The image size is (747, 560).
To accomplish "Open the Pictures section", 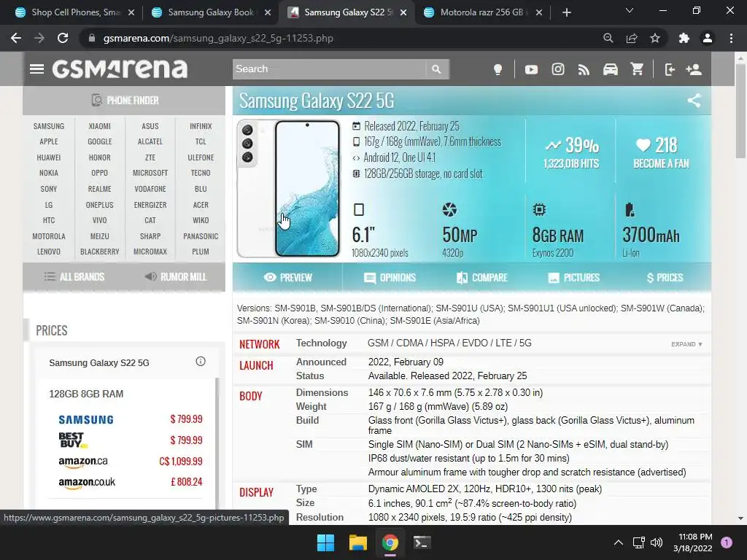I will (574, 277).
